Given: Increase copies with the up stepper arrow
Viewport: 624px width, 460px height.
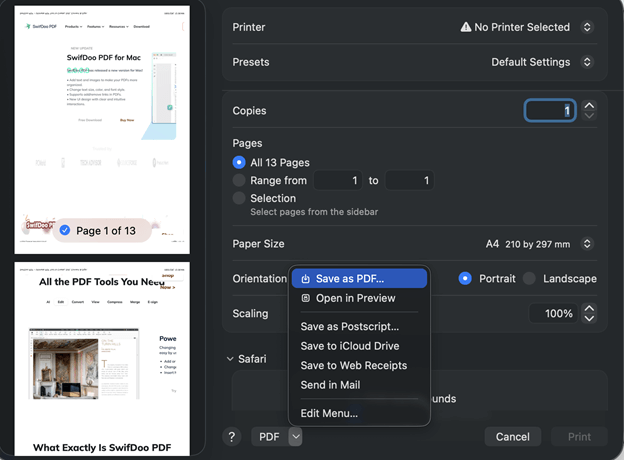Looking at the screenshot, I should click(589, 105).
